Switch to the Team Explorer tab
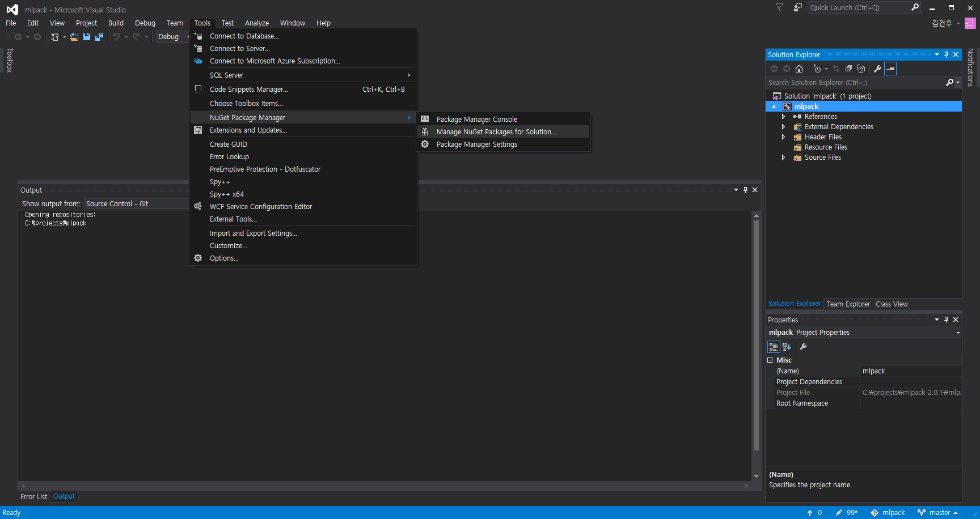 click(848, 304)
